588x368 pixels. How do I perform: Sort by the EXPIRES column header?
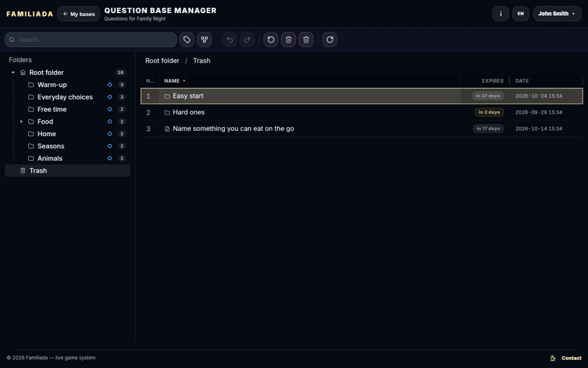(x=492, y=81)
